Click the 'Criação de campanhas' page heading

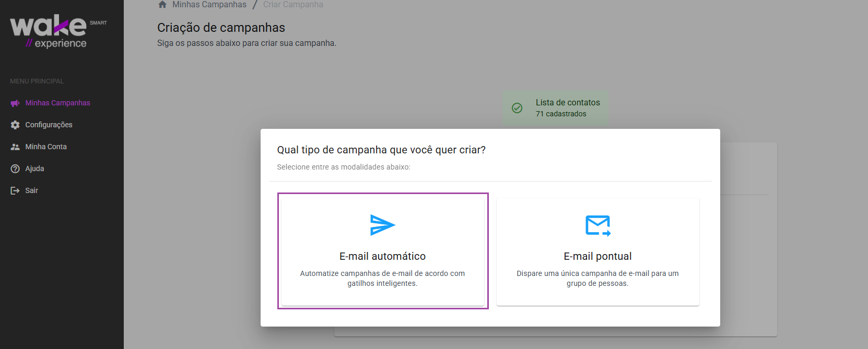pyautogui.click(x=221, y=28)
